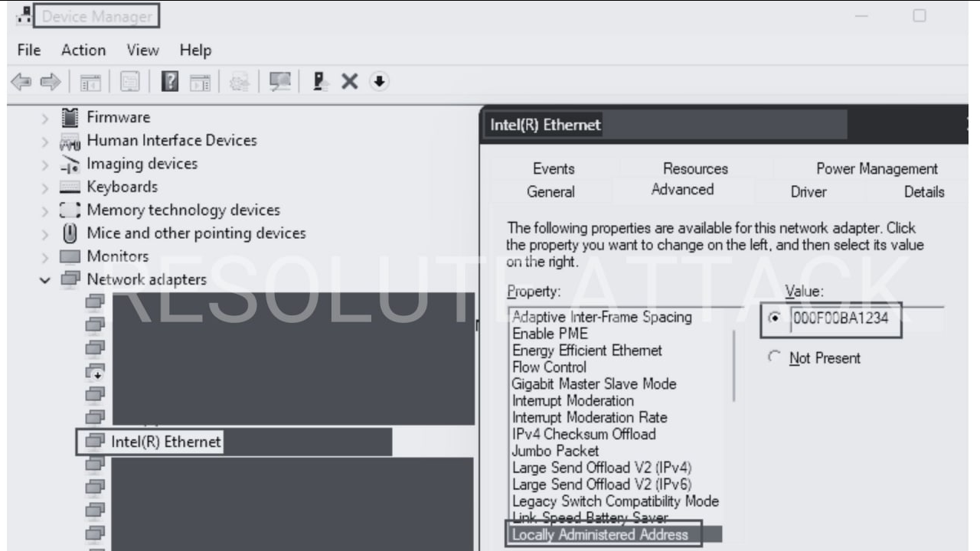Select IPv4 Checksum Offload property
The width and height of the screenshot is (980, 551).
click(x=583, y=435)
